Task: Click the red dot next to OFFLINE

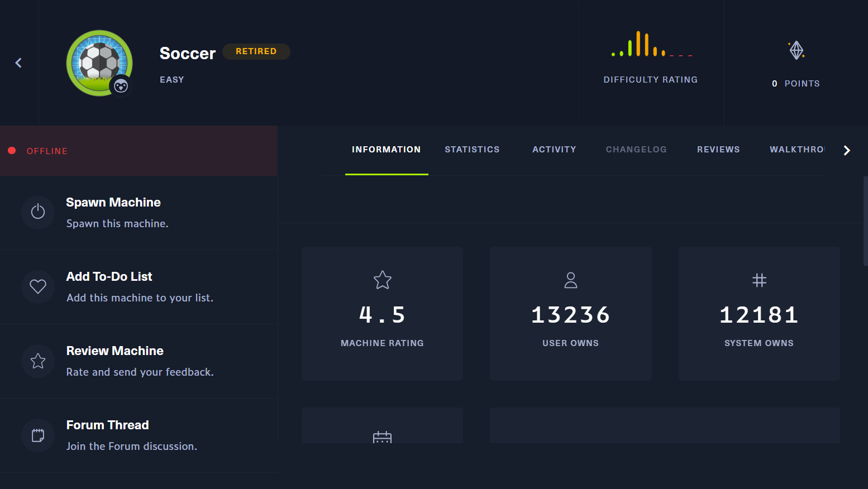Action: [x=12, y=151]
